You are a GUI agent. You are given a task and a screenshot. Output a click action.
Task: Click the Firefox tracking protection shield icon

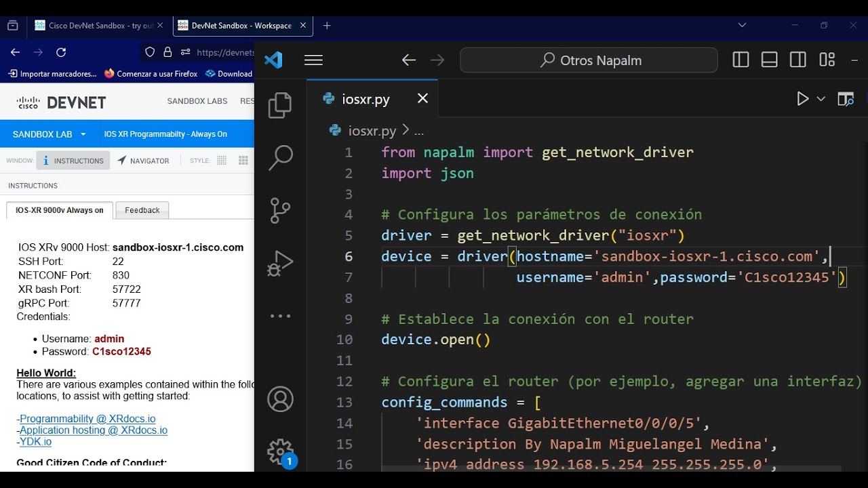point(151,52)
